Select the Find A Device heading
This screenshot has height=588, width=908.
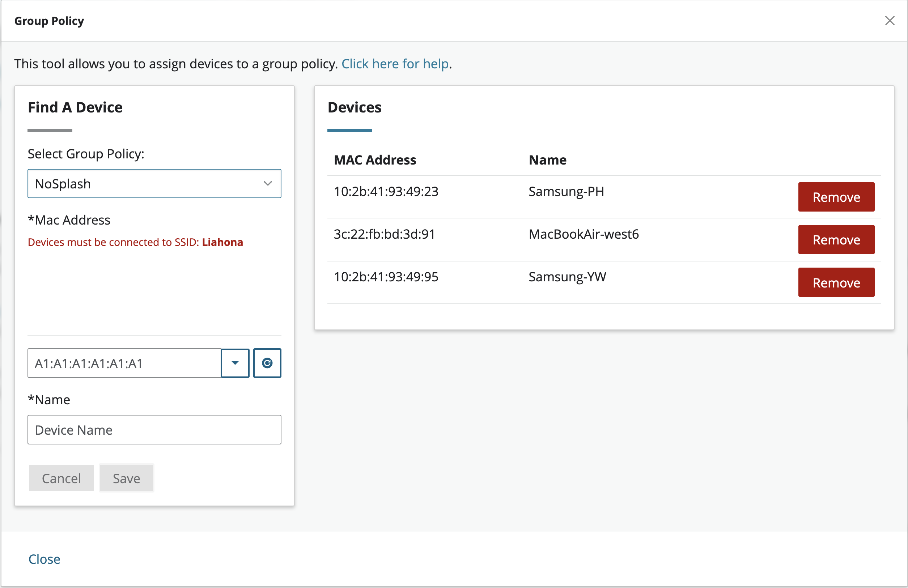click(75, 107)
